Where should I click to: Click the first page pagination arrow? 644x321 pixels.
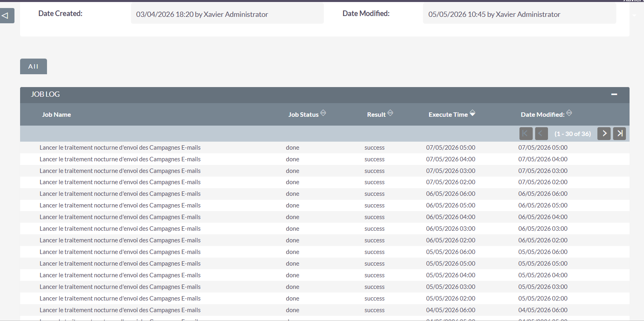pos(526,134)
